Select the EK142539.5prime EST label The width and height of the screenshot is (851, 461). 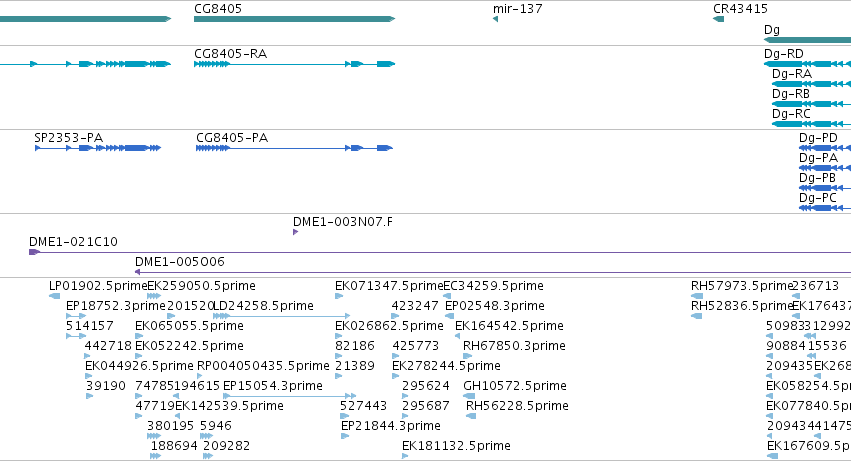pos(229,407)
